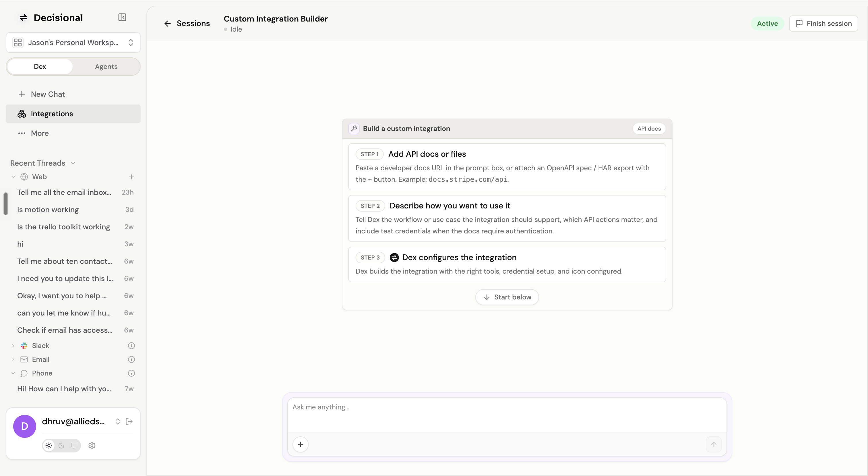Image resolution: width=868 pixels, height=476 pixels.
Task: Open workspace switcher dropdown
Action: point(73,42)
